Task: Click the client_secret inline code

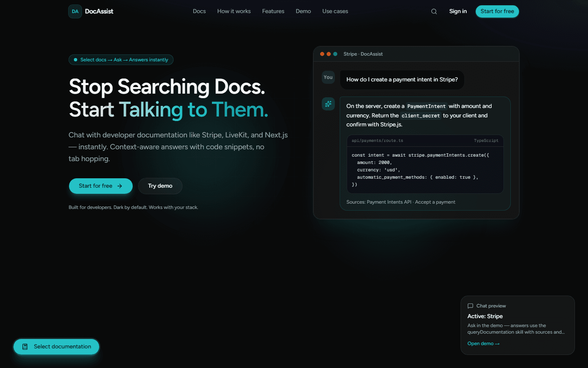Action: click(421, 116)
